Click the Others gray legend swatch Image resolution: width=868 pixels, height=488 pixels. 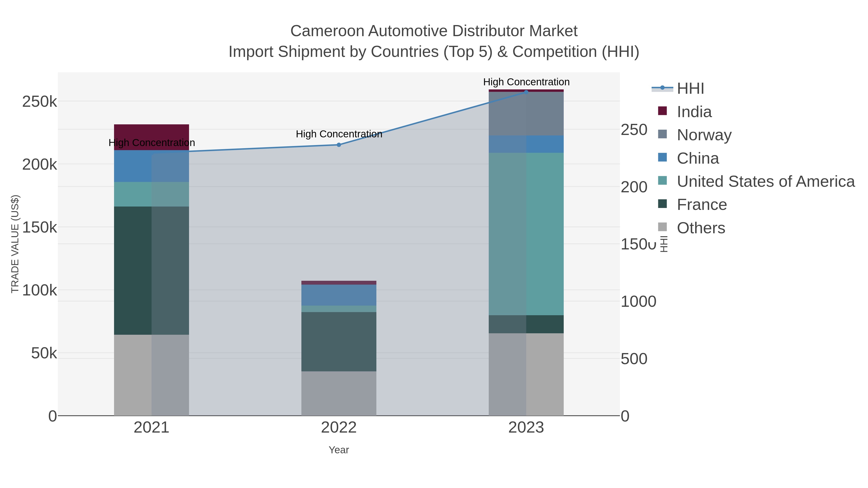[x=663, y=227]
